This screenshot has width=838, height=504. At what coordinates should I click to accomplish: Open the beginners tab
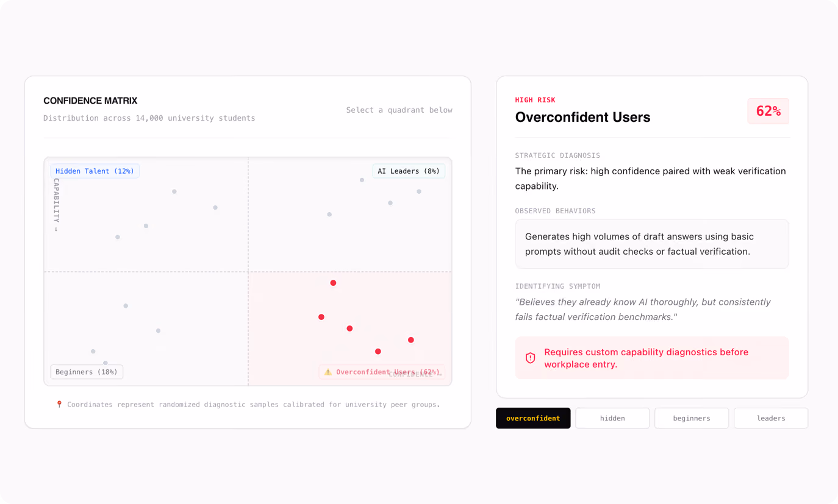692,418
